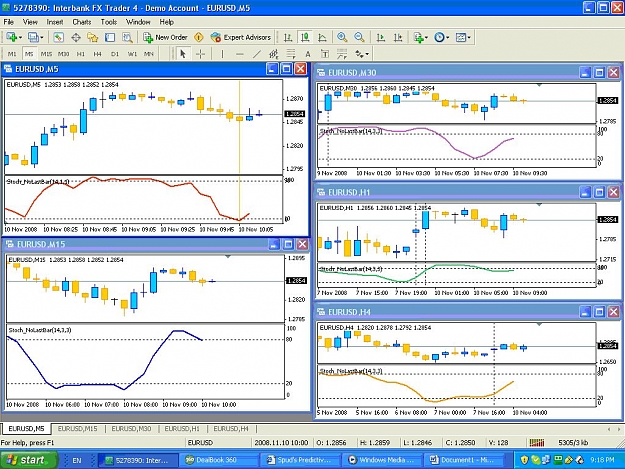Open the Charts menu
The image size is (625, 469).
(x=81, y=22)
